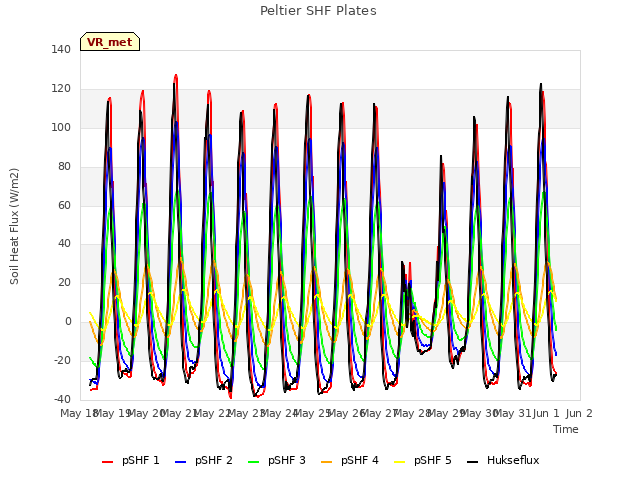Image resolution: width=640 pixels, height=480 pixels.
Task: Click the Time axis label
Action: (566, 429)
